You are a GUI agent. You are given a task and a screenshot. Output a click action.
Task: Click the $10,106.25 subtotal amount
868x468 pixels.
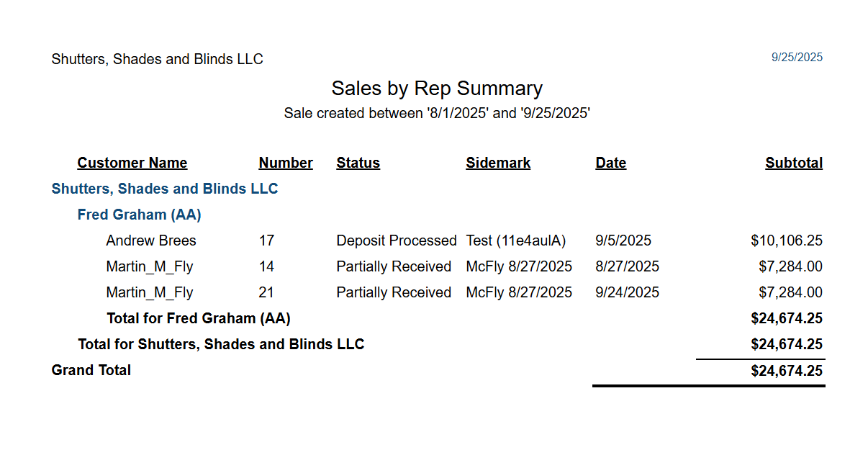coord(787,240)
